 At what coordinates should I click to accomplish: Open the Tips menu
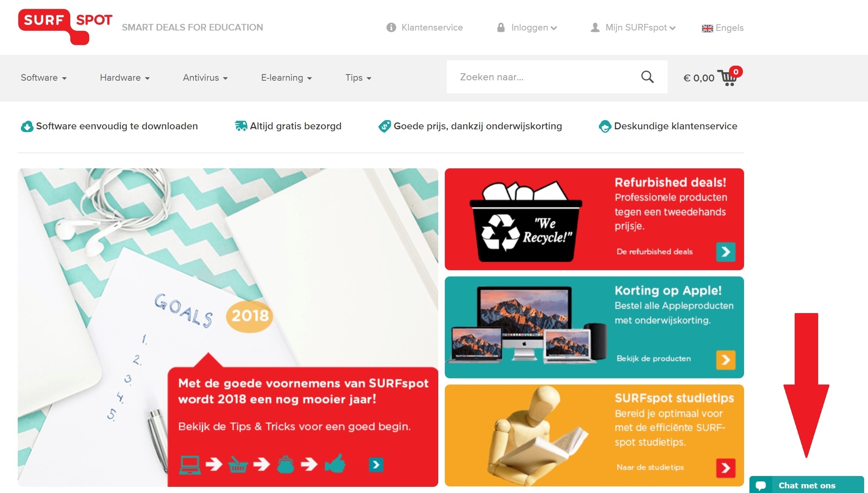click(358, 78)
